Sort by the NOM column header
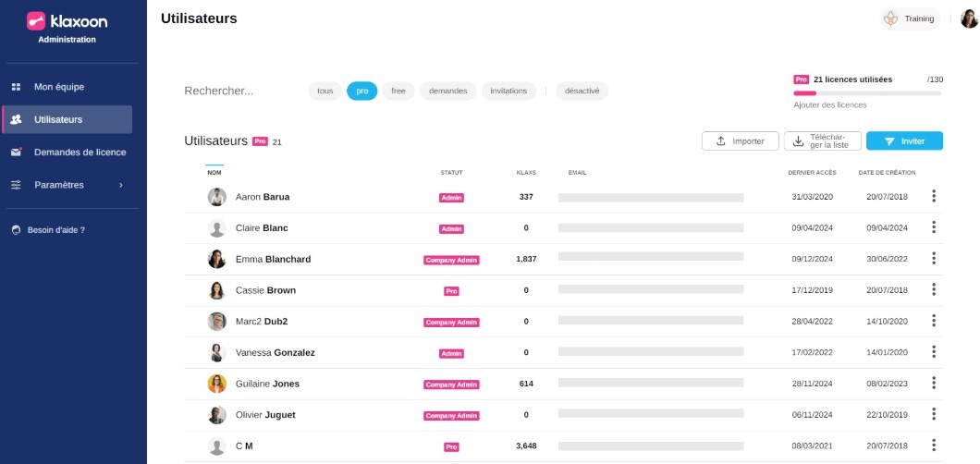The width and height of the screenshot is (980, 464). coord(214,172)
